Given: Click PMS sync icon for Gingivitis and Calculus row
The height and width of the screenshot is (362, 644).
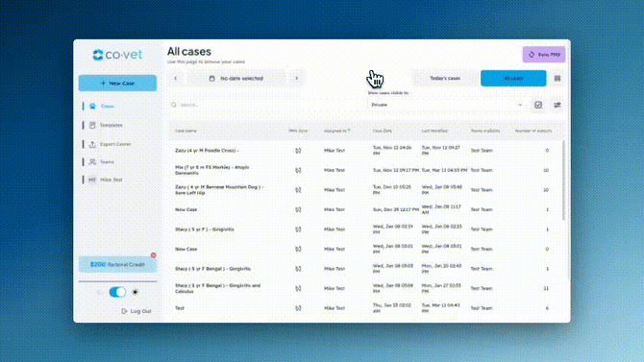Looking at the screenshot, I should [x=298, y=288].
